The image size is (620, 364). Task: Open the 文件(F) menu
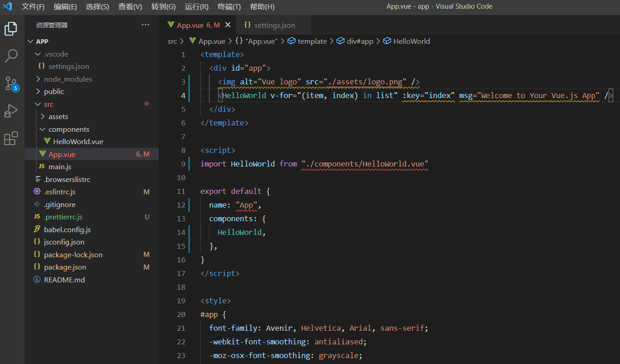click(x=33, y=6)
